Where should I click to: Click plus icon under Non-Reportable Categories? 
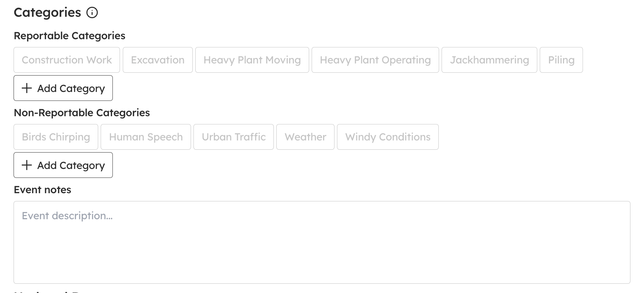pos(27,165)
